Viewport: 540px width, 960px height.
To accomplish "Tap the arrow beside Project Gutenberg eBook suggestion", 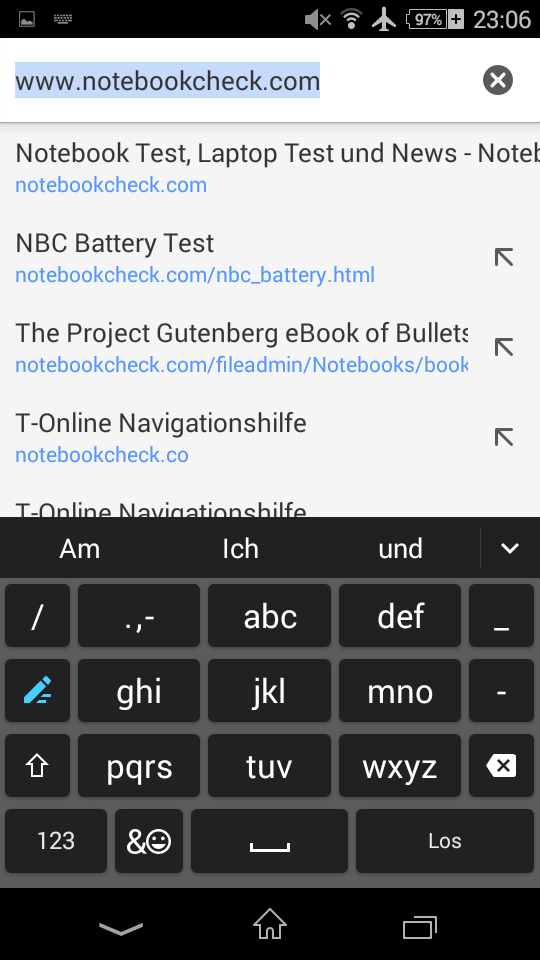I will [504, 348].
